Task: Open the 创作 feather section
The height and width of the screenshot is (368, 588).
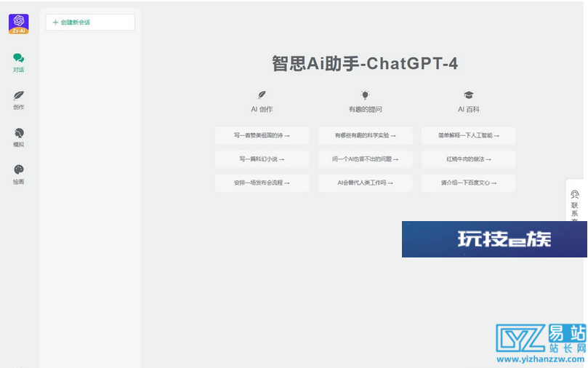Action: point(19,100)
